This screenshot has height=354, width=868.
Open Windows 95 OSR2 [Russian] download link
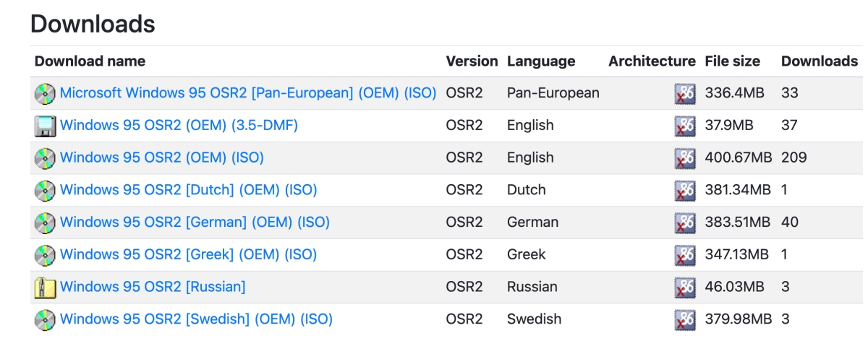tap(153, 287)
